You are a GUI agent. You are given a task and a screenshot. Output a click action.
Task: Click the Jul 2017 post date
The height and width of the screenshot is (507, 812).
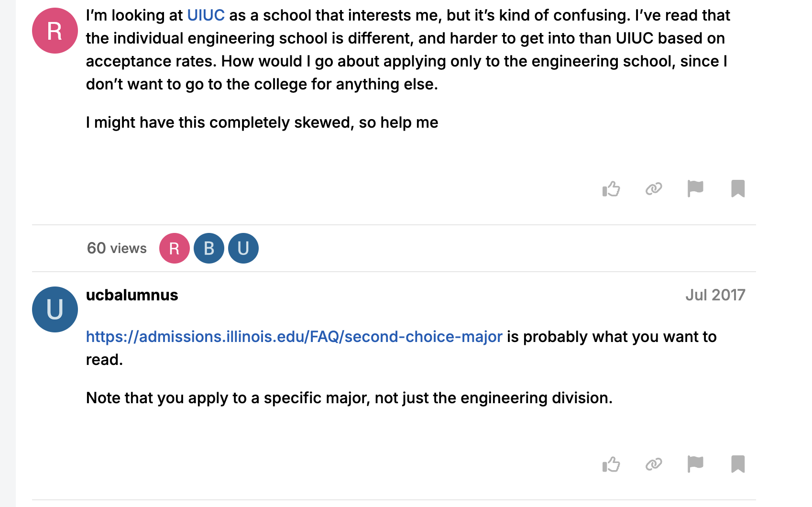715,295
